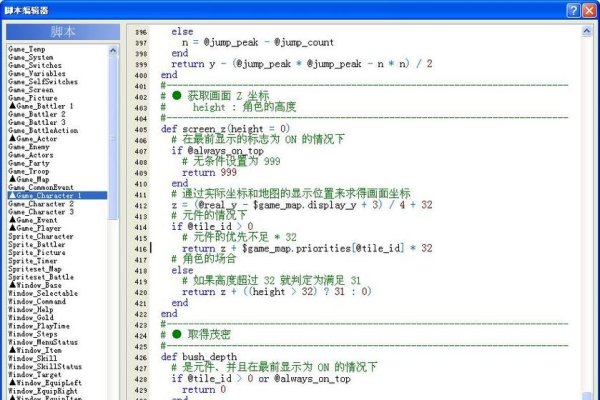Viewport: 600px width, 400px height.
Task: Click line number 416 in gutter
Action: click(x=141, y=249)
